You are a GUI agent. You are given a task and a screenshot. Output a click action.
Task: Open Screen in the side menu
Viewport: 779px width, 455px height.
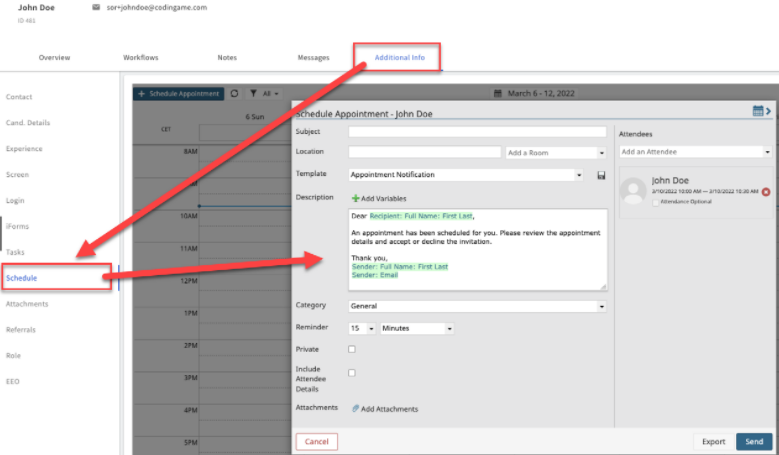(17, 174)
